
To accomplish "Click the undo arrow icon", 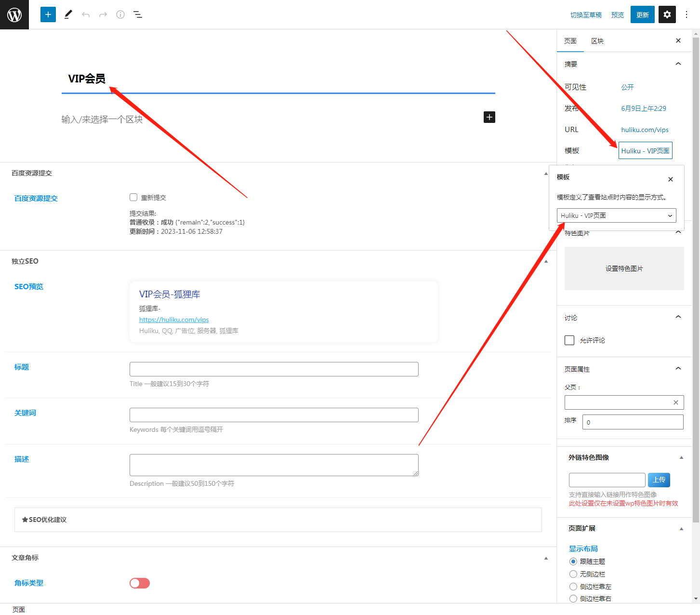I will pos(86,14).
